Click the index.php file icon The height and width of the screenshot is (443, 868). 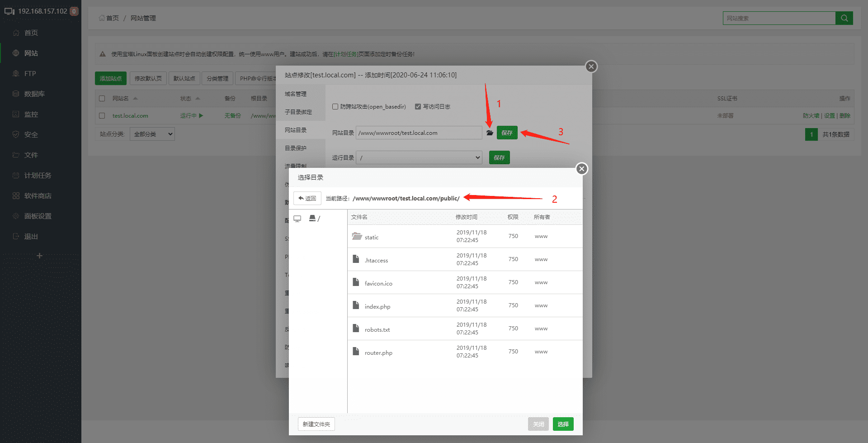[x=356, y=305]
